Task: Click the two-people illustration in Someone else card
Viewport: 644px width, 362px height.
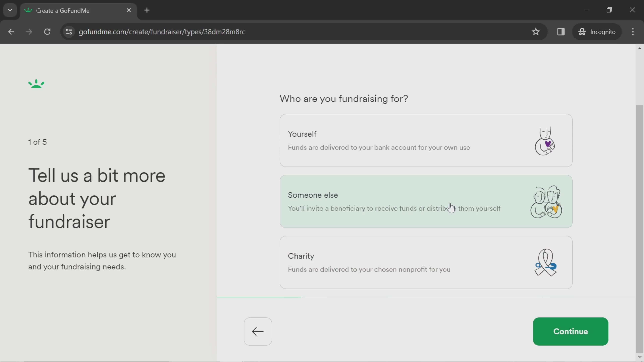Action: click(x=546, y=202)
